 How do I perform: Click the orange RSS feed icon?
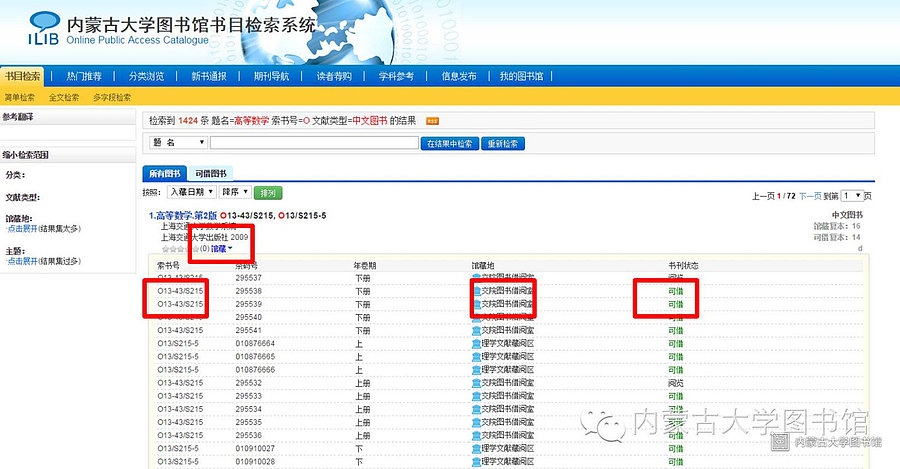click(x=432, y=120)
